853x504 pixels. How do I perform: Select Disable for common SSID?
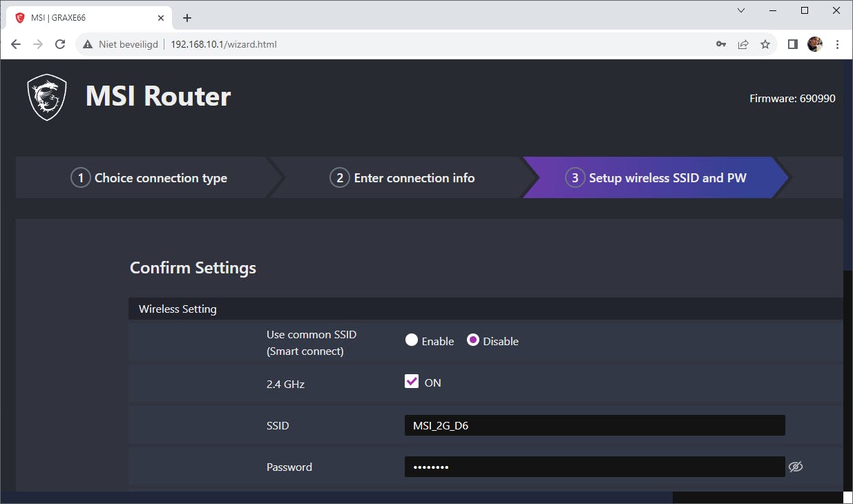(473, 340)
